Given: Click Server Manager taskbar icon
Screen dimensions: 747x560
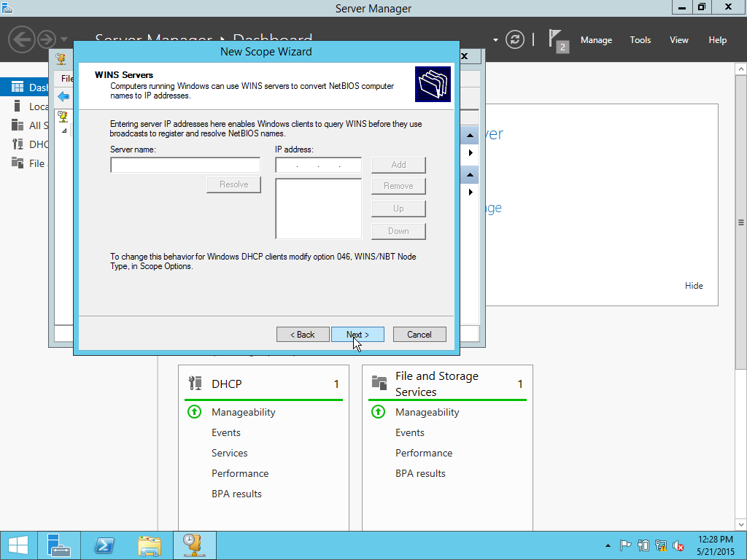Looking at the screenshot, I should (59, 545).
